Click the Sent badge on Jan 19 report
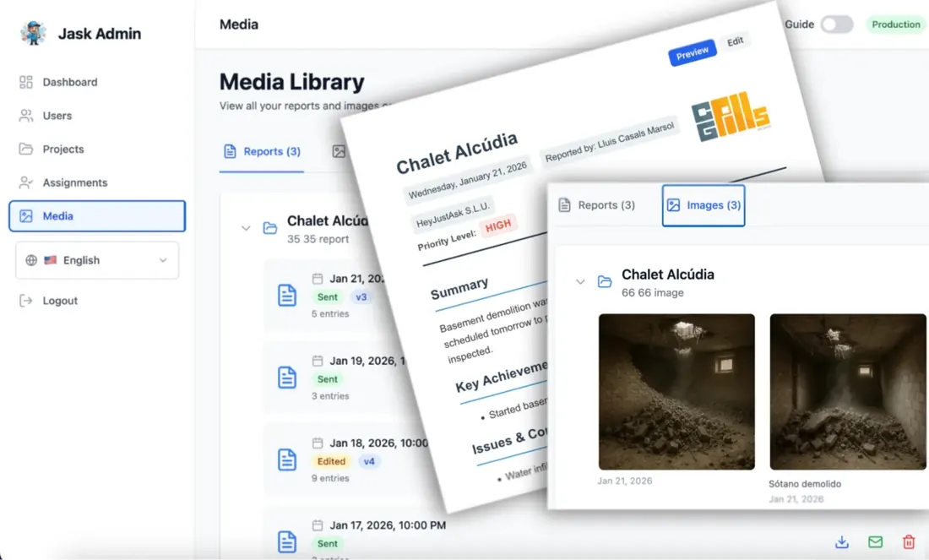This screenshot has width=929, height=560. tap(327, 379)
